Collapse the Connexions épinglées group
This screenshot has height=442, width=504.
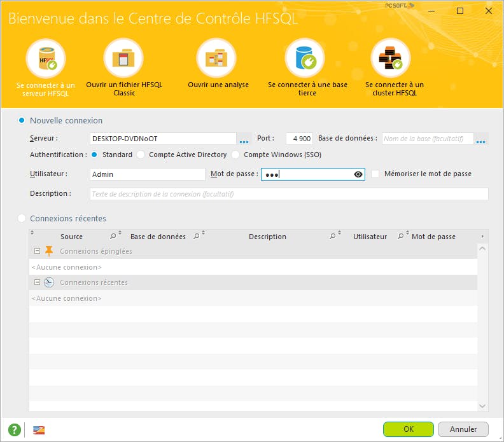[x=38, y=251]
